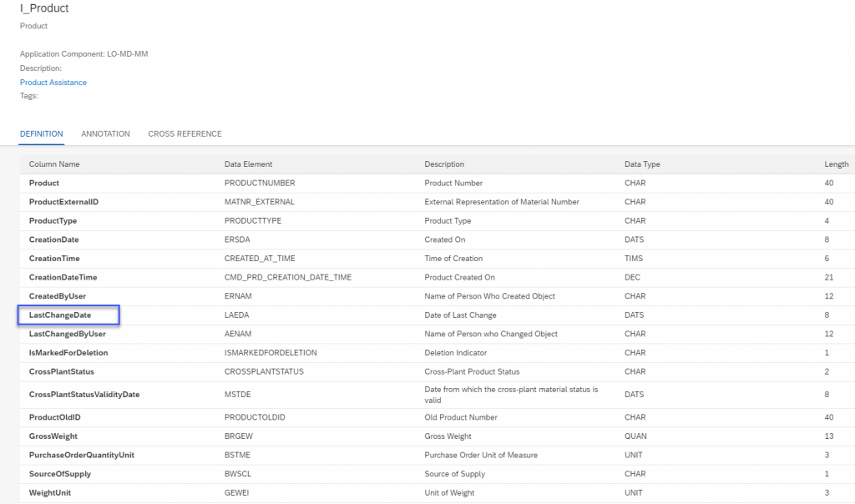Select the Product column name row
Viewport: 855px width, 504px height.
coord(438,183)
